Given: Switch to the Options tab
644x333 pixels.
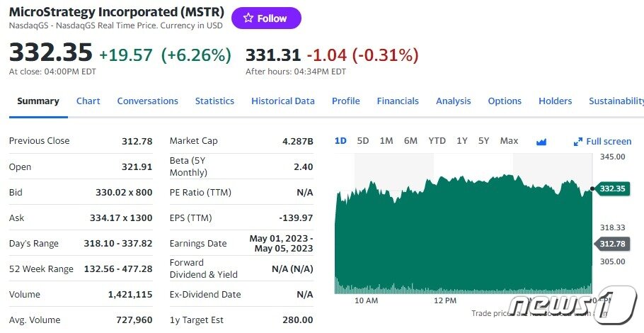Looking at the screenshot, I should pyautogui.click(x=505, y=101).
